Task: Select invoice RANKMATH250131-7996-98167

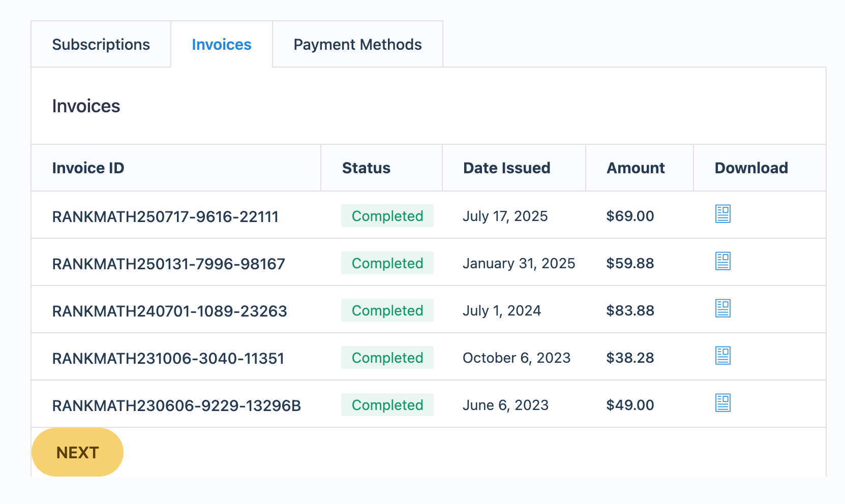Action: tap(168, 263)
